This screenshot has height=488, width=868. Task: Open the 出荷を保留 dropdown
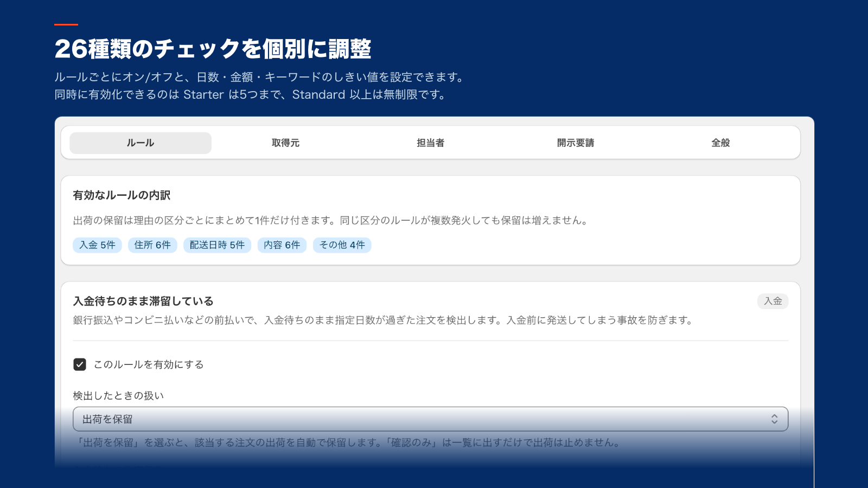(x=431, y=419)
